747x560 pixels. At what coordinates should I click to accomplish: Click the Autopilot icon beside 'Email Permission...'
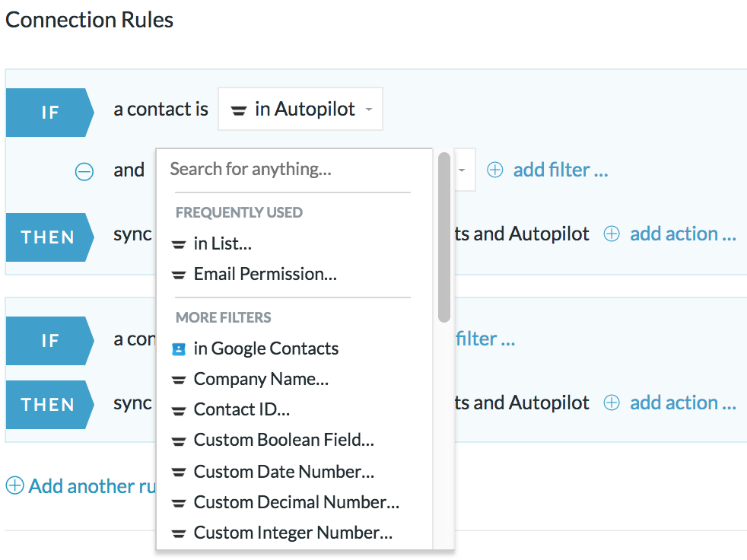pos(179,275)
